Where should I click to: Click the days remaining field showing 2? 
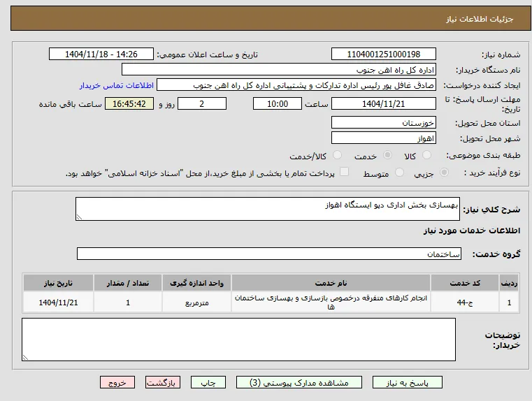click(202, 103)
